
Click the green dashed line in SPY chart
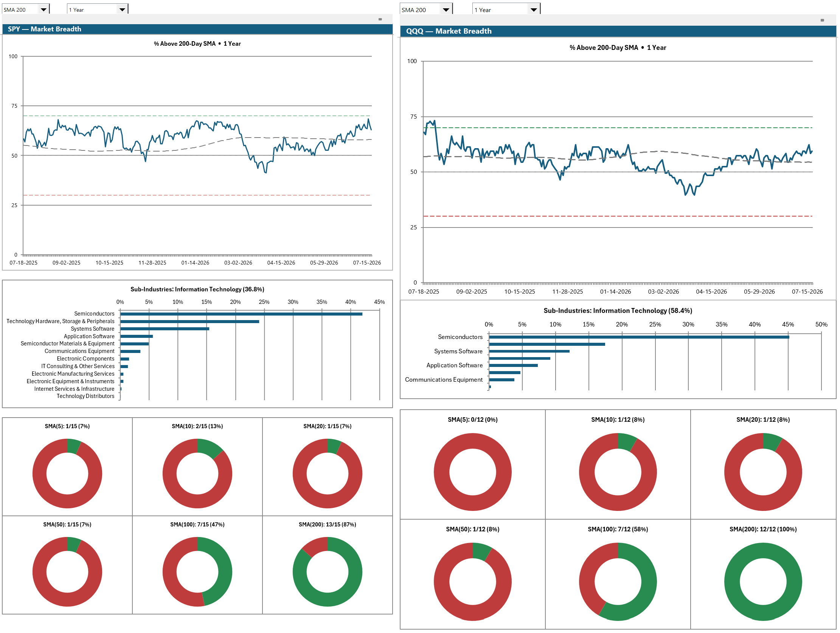[197, 116]
